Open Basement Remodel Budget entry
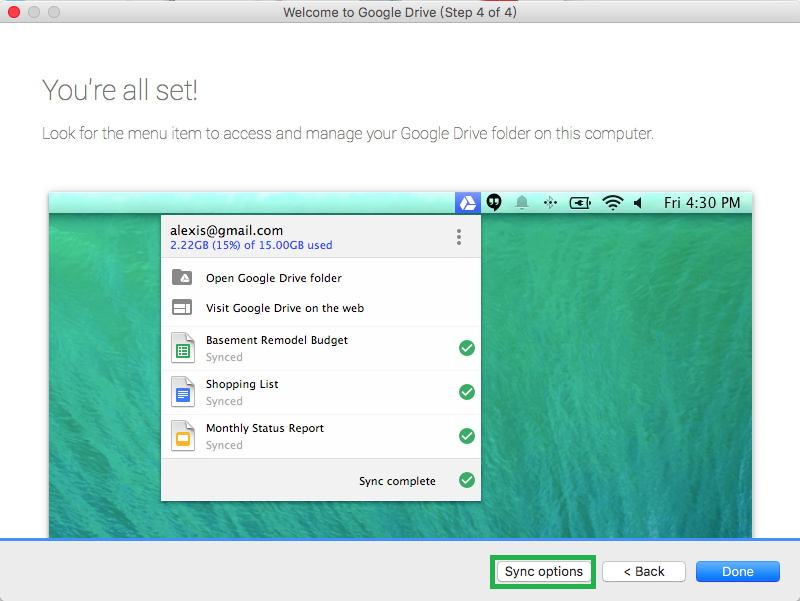This screenshot has height=601, width=800. tap(321, 348)
